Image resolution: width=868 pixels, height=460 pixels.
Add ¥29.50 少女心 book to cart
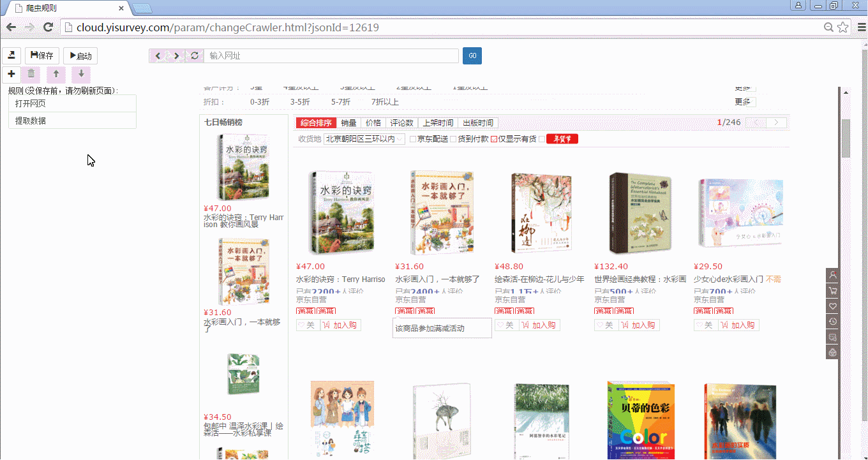click(738, 325)
